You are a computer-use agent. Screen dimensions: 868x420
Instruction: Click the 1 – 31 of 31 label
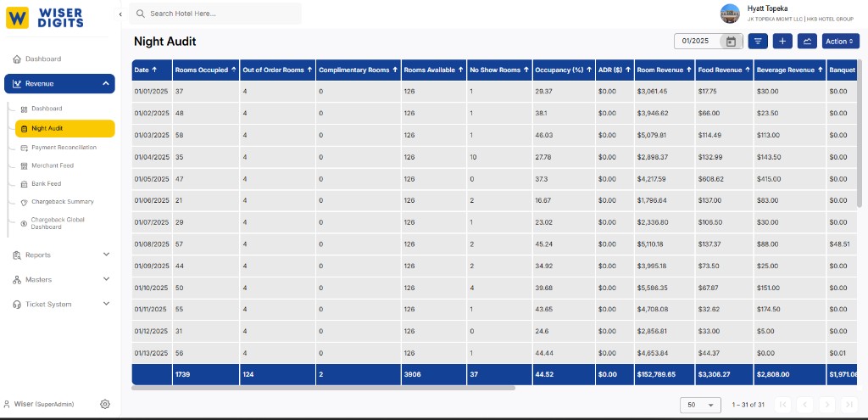click(x=748, y=405)
